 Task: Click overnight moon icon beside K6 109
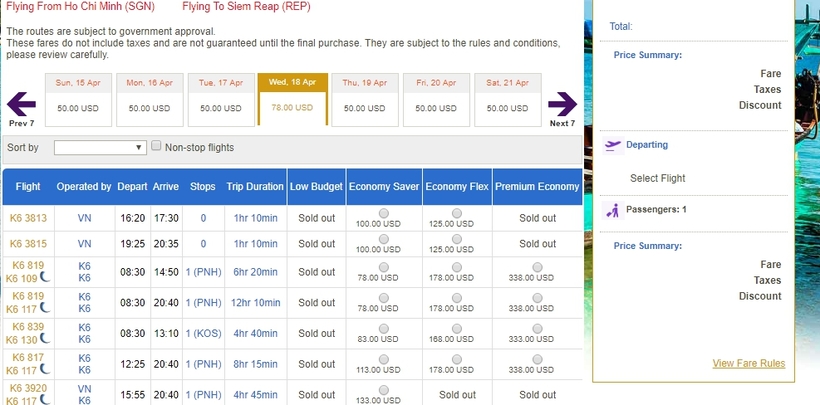pyautogui.click(x=45, y=278)
